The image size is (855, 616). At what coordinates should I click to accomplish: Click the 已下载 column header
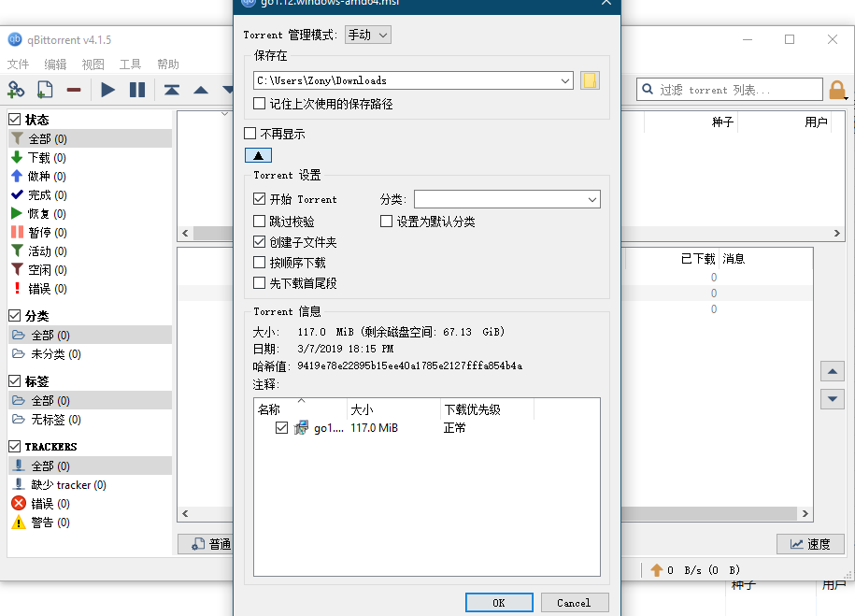tap(673, 259)
